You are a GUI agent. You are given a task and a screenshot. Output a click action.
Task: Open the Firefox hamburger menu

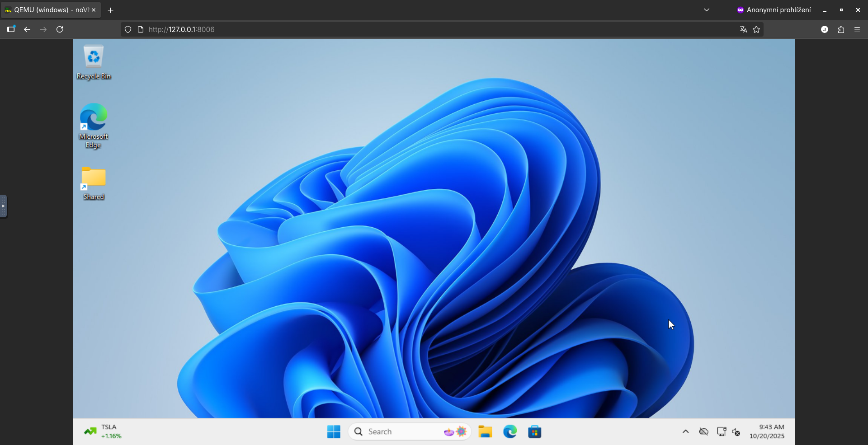(x=857, y=29)
